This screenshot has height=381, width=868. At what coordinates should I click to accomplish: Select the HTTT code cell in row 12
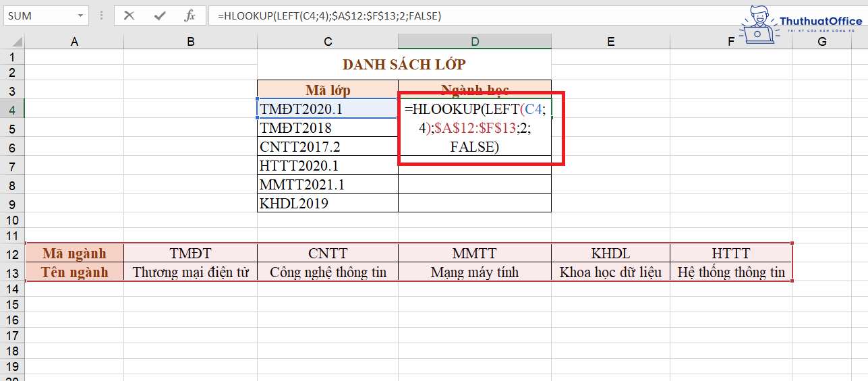point(731,254)
